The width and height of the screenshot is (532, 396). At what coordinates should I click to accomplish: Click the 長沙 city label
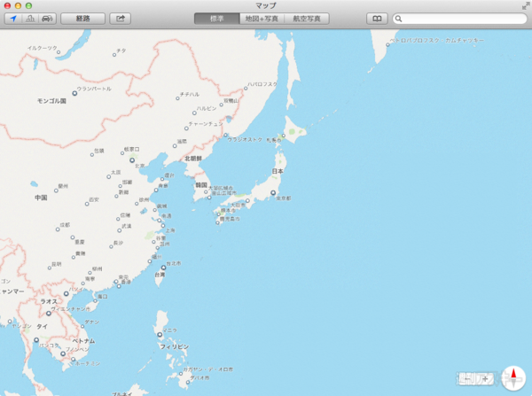coord(118,243)
